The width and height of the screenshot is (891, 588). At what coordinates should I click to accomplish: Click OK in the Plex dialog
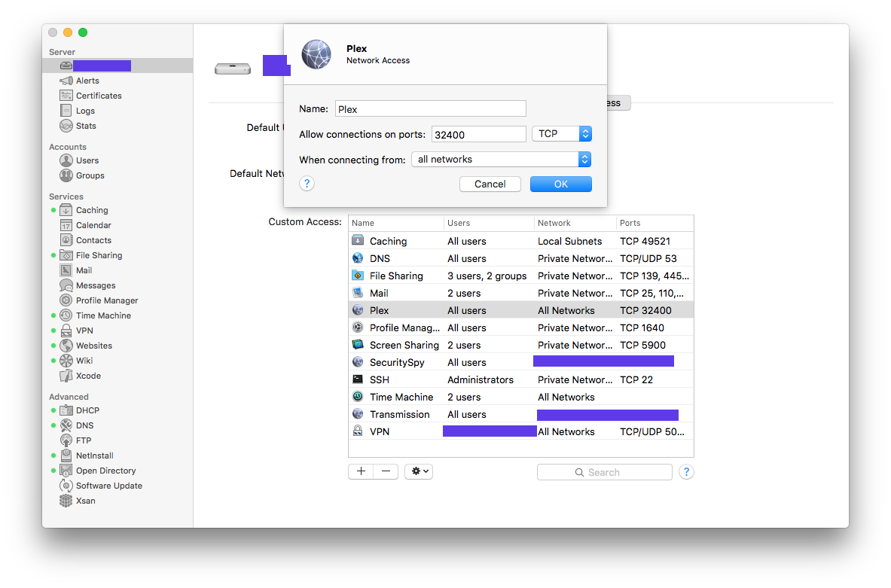point(561,184)
